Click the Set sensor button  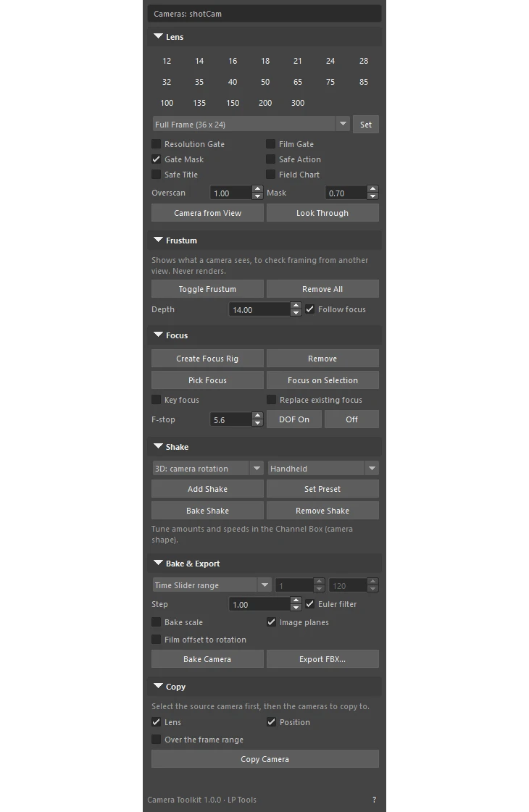point(366,125)
